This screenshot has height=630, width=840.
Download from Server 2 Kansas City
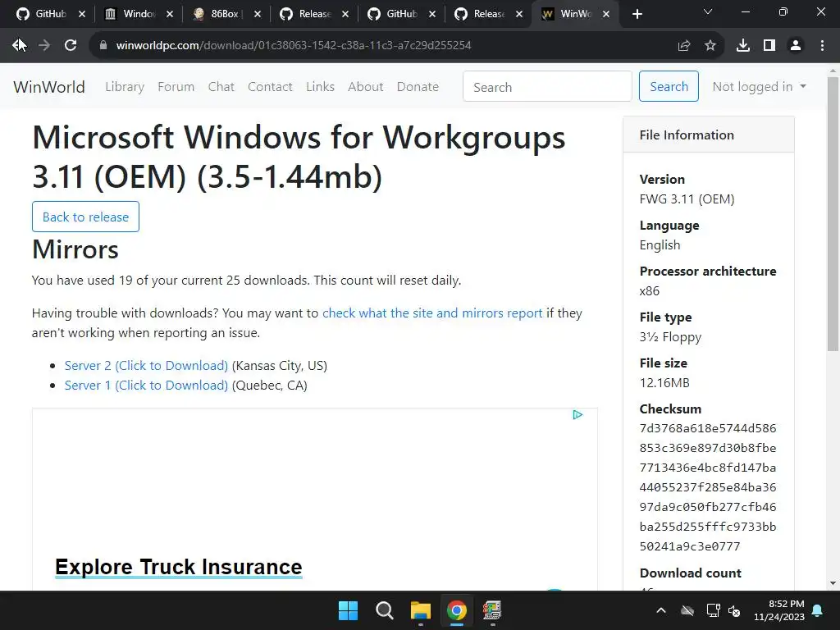pos(146,365)
